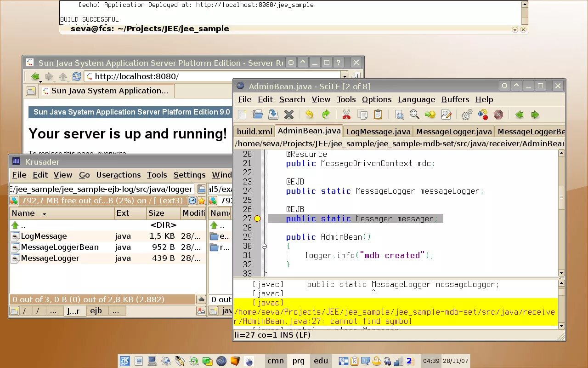Click the bookmarks star icon in Krusader left panel
Image resolution: width=588 pixels, height=368 pixels.
[x=201, y=201]
